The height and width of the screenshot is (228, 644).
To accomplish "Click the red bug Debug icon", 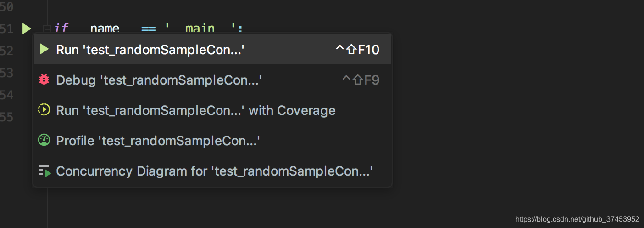I will click(x=44, y=80).
